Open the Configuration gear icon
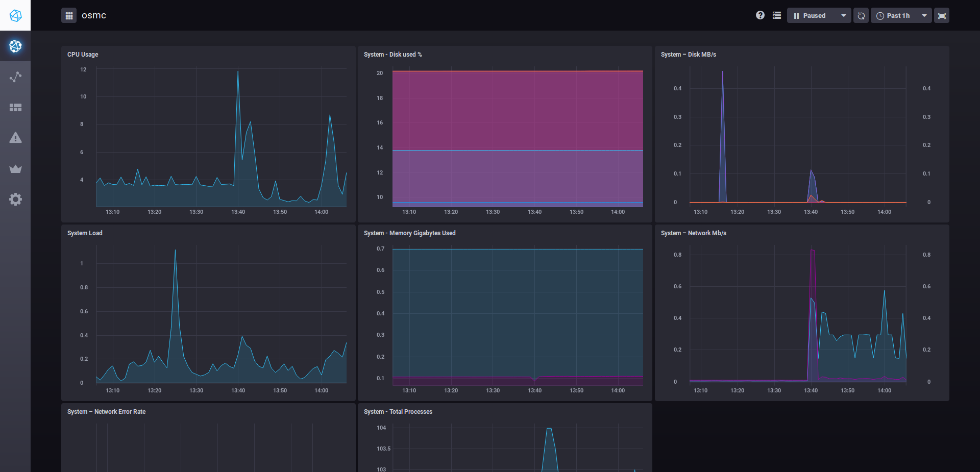 pos(15,199)
